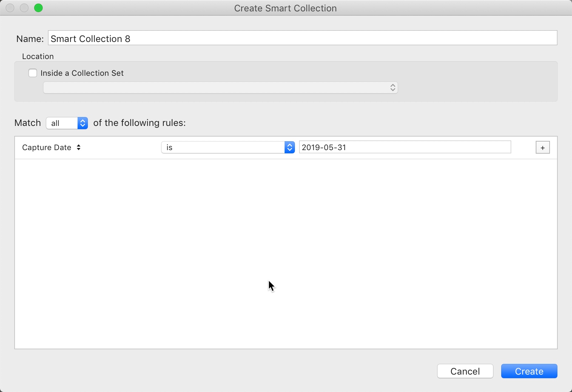
Task: Click the Capture Date sort arrows
Action: [x=79, y=147]
